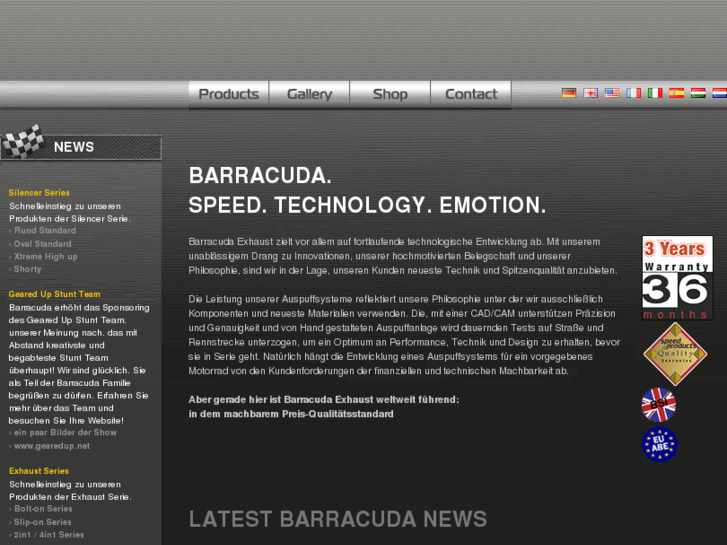This screenshot has width=727, height=545.
Task: Open the Silencer Series heading link
Action: tap(39, 192)
